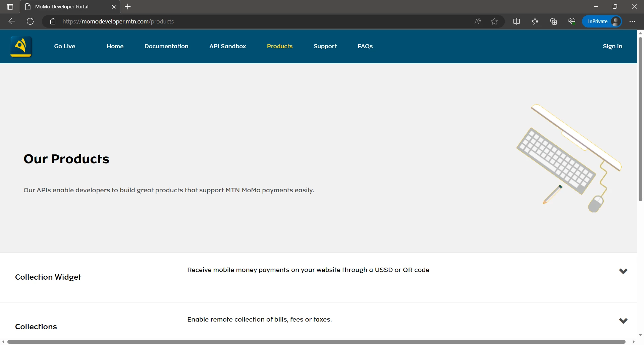The image size is (644, 345).
Task: Open the tab actions menu icon
Action: click(10, 7)
